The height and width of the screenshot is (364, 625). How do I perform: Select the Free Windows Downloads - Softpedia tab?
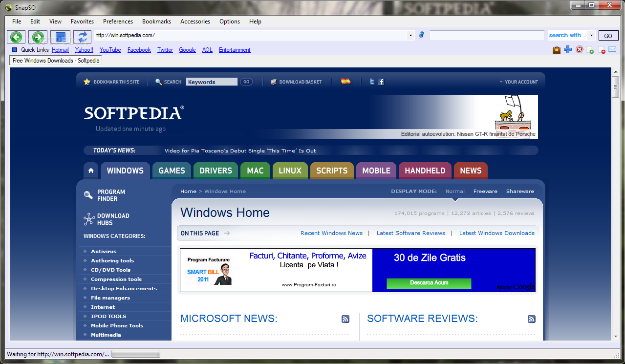(x=56, y=61)
